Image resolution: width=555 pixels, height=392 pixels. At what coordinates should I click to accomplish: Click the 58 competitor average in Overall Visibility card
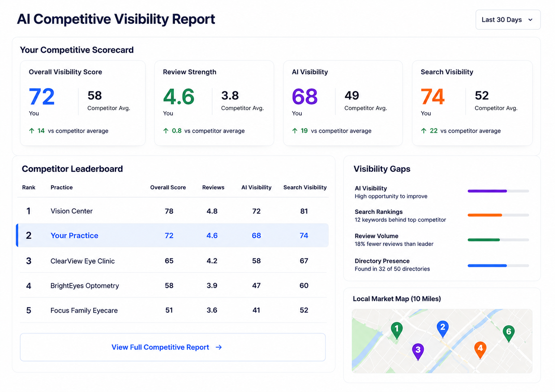coord(94,96)
